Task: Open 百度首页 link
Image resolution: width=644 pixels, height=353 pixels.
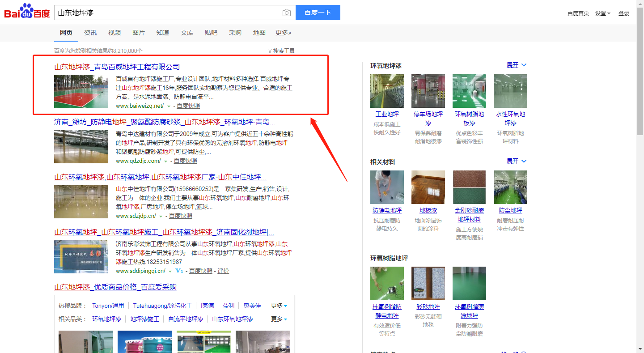Action: [578, 13]
